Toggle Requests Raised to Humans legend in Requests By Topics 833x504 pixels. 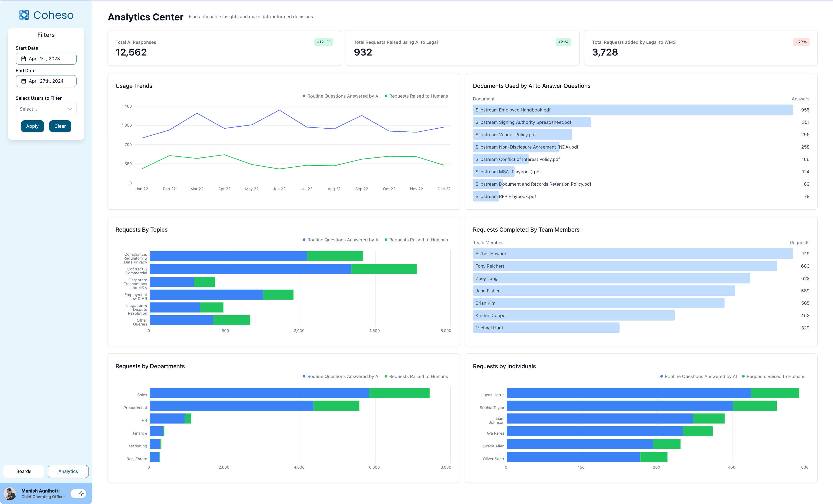click(x=416, y=240)
